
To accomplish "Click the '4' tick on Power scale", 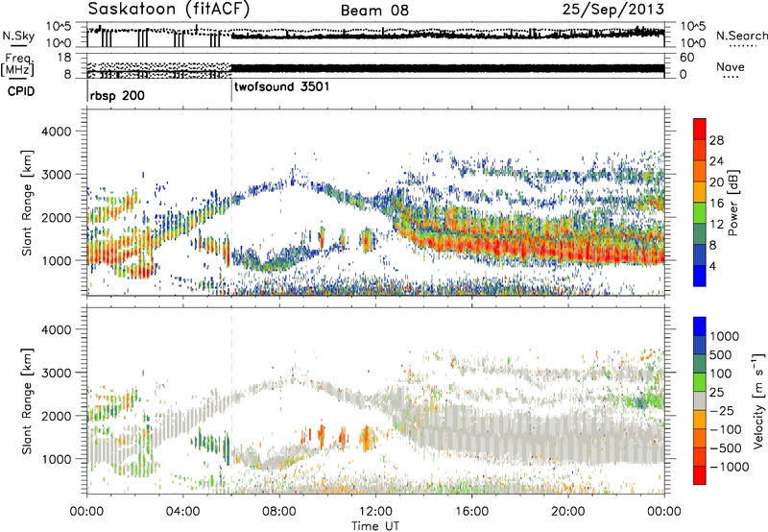I will click(x=712, y=266).
